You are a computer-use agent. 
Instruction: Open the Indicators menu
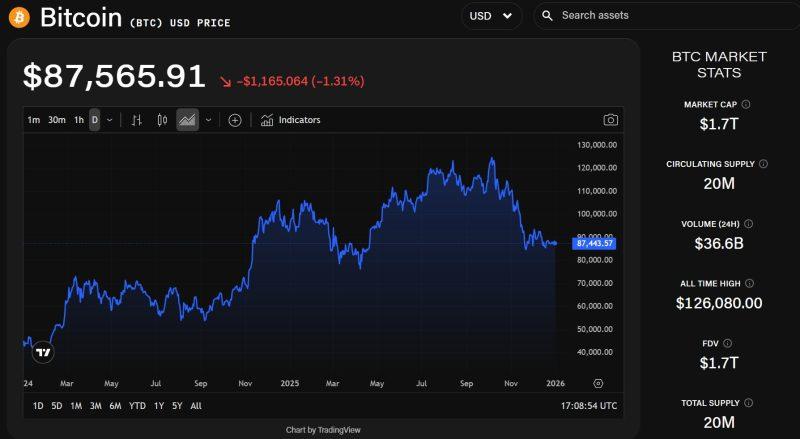(x=291, y=120)
